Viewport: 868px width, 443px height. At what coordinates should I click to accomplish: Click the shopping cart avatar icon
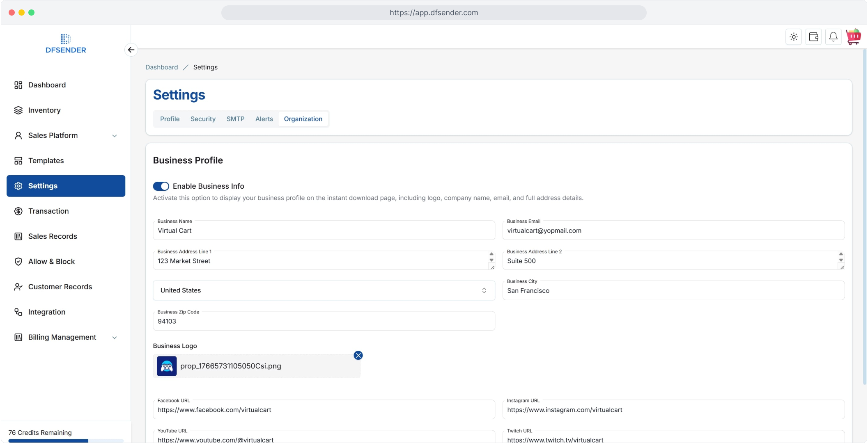[x=853, y=37]
